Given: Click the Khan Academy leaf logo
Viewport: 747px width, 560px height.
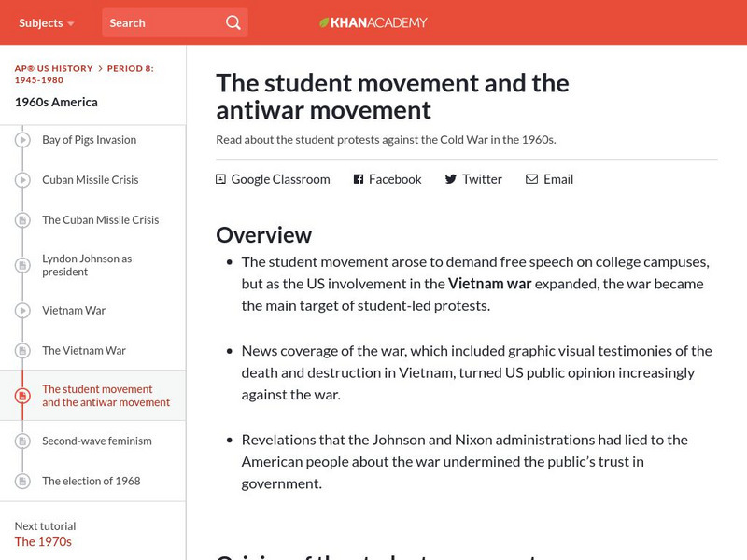Looking at the screenshot, I should [325, 22].
